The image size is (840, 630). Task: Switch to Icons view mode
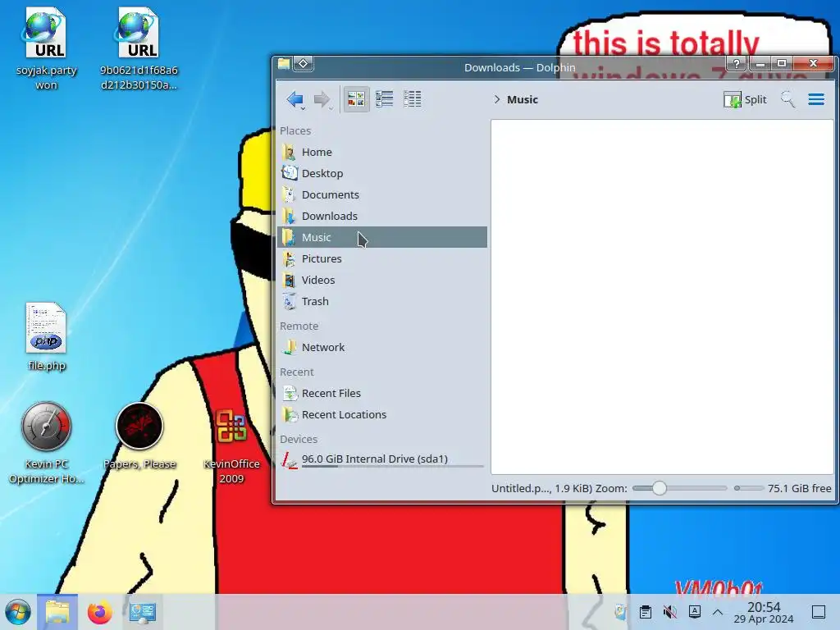[356, 99]
